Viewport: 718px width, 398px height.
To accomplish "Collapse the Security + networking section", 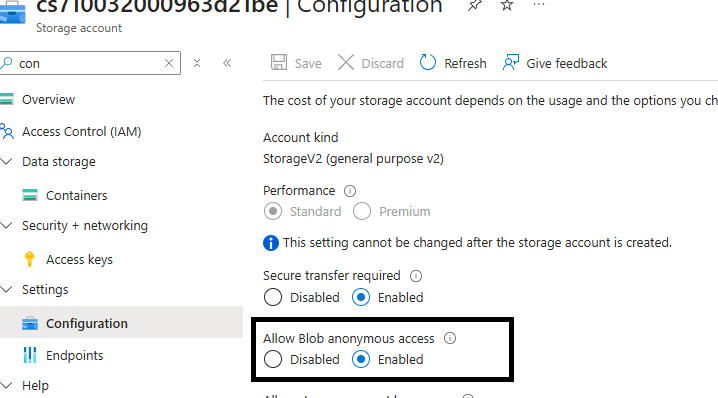I will (6, 225).
